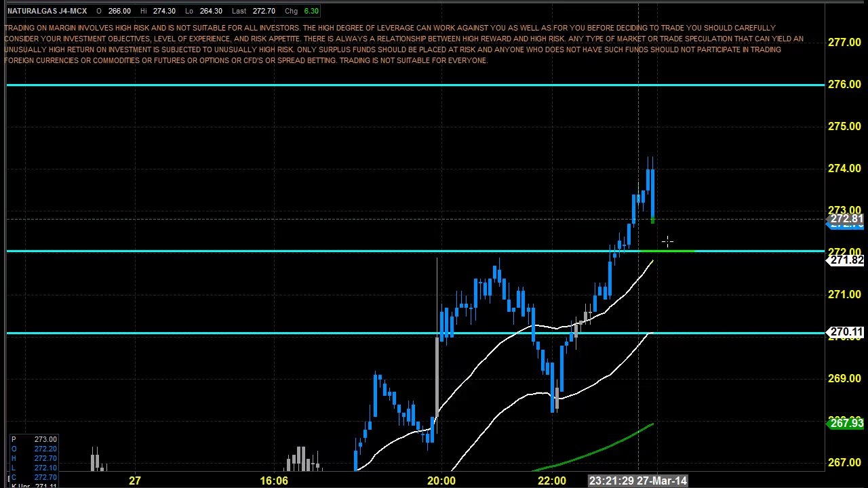The height and width of the screenshot is (488, 868).
Task: Select the Hi value 274.30 in header
Action: pyautogui.click(x=164, y=11)
